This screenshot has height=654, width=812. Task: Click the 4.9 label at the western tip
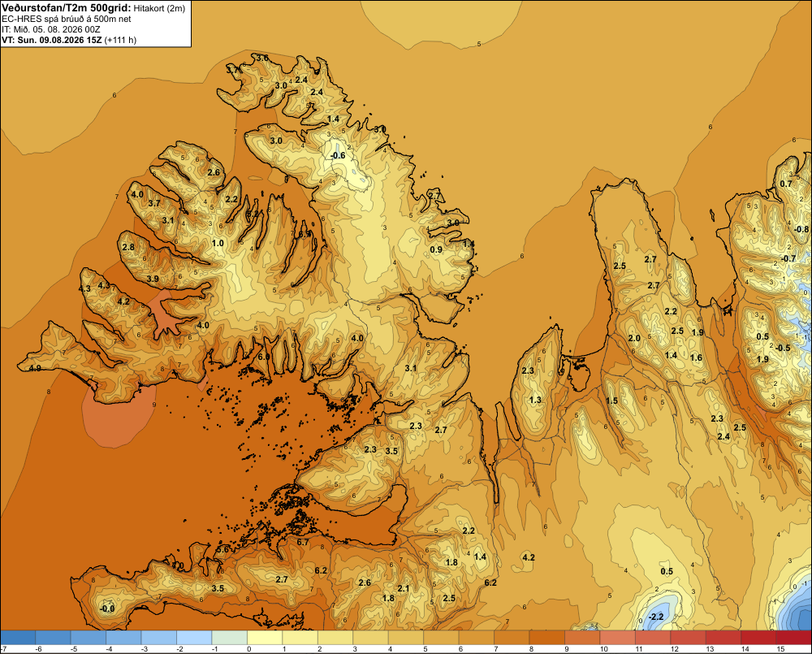tap(35, 369)
